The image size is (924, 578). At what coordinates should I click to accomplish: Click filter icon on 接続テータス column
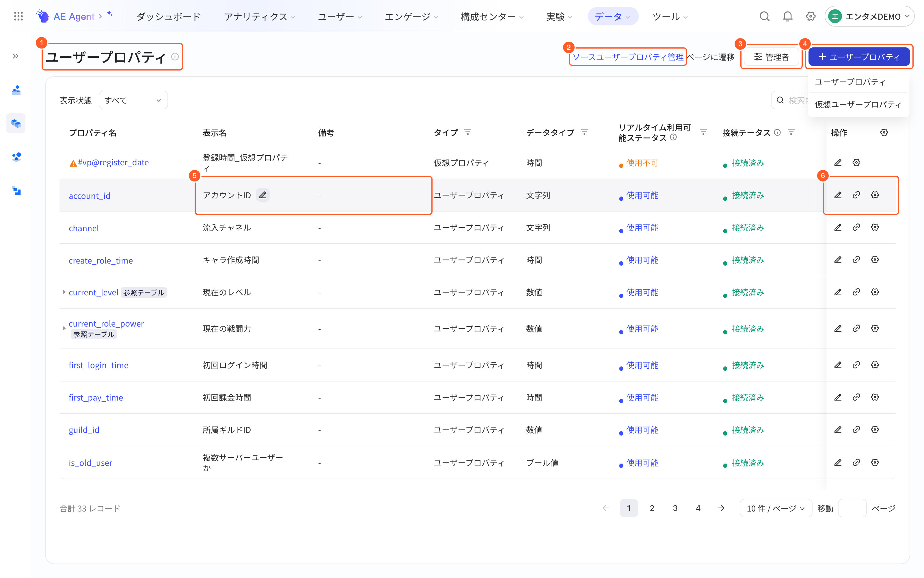pyautogui.click(x=791, y=132)
